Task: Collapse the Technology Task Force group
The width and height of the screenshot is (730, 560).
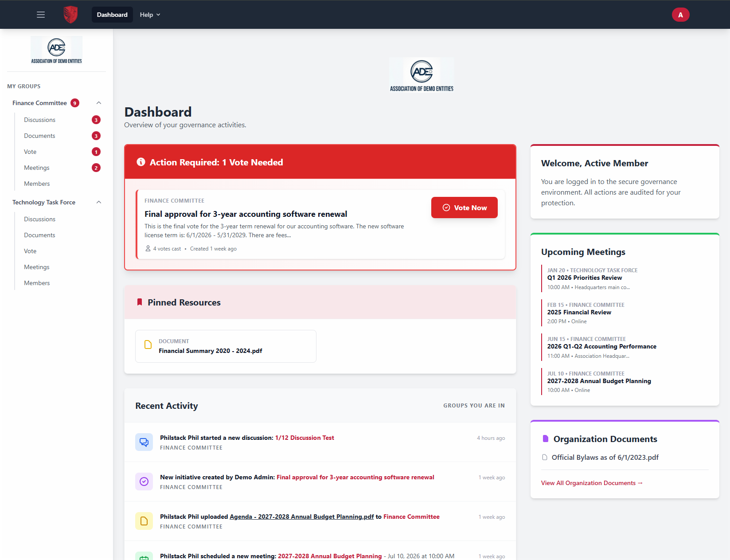Action: 99,202
